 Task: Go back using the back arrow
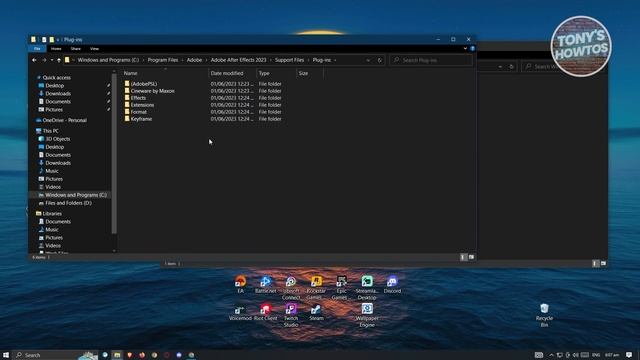[x=34, y=60]
